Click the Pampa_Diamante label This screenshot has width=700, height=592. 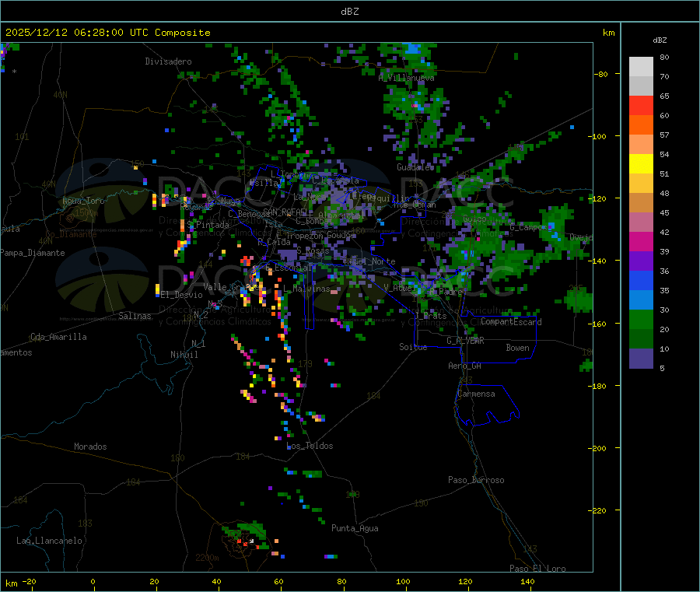pyautogui.click(x=33, y=253)
